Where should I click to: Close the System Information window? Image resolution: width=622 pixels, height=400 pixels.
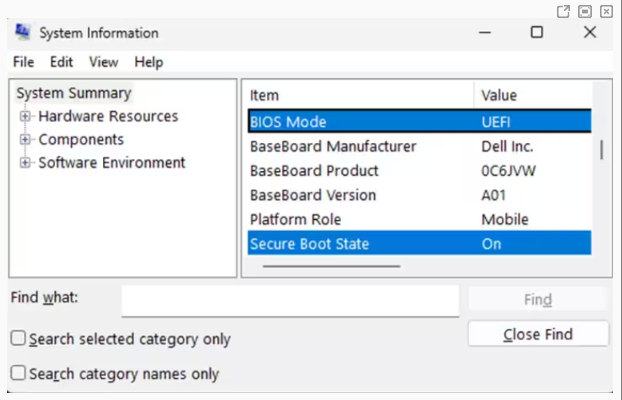click(590, 33)
